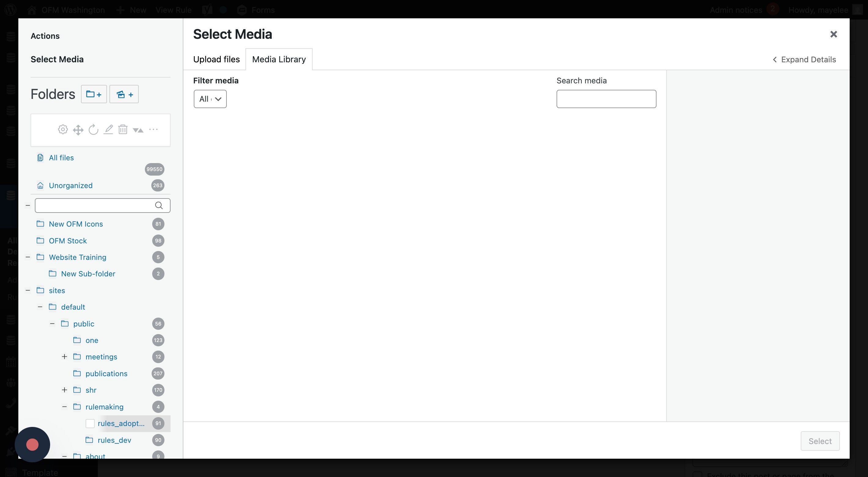The image size is (868, 477).
Task: Open the Unorganized folder
Action: point(70,185)
